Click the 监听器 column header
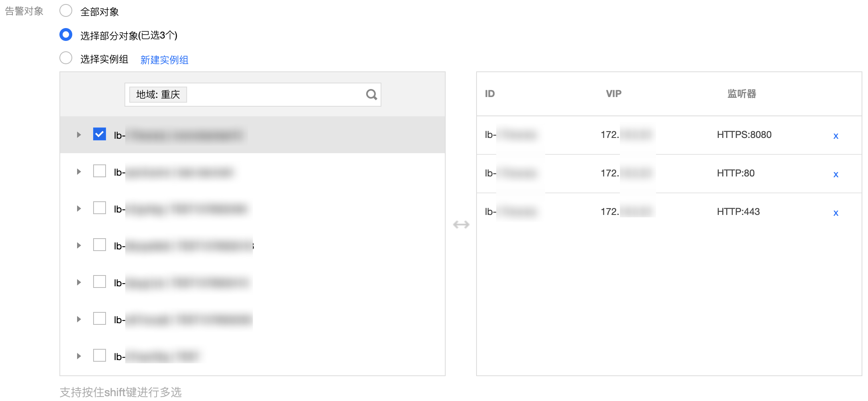Viewport: 868px width, 401px height. point(742,94)
